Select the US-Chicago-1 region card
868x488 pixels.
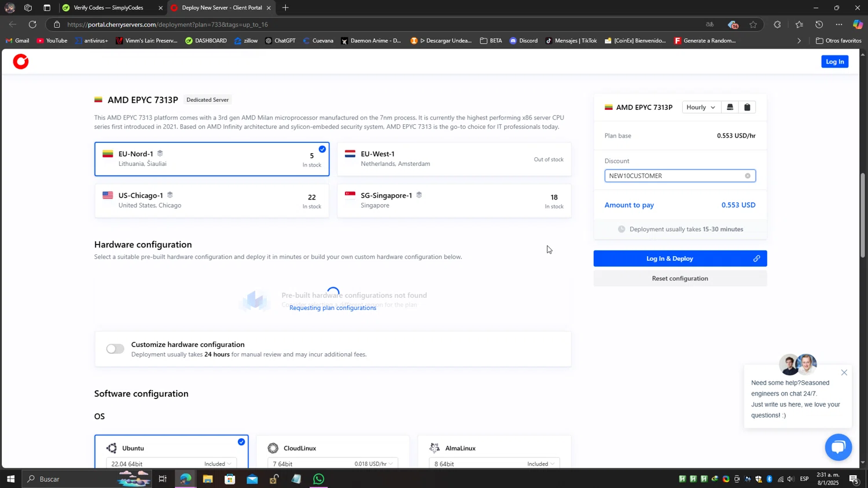point(212,201)
